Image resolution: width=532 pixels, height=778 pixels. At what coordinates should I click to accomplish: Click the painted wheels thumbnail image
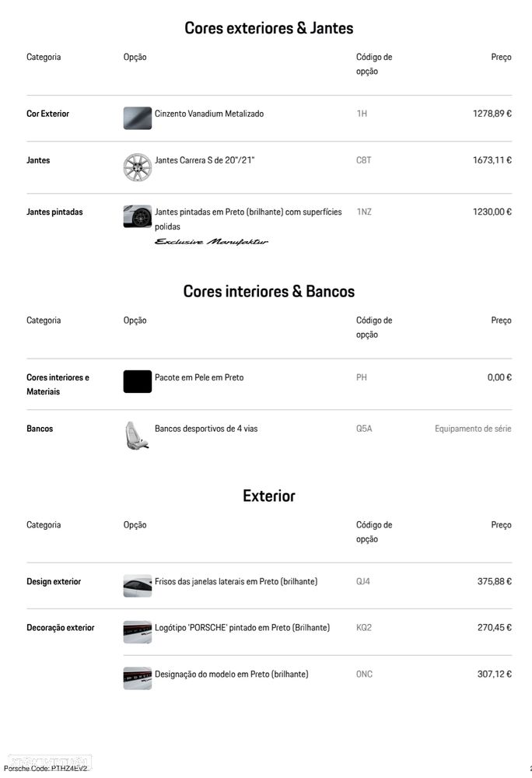click(138, 216)
